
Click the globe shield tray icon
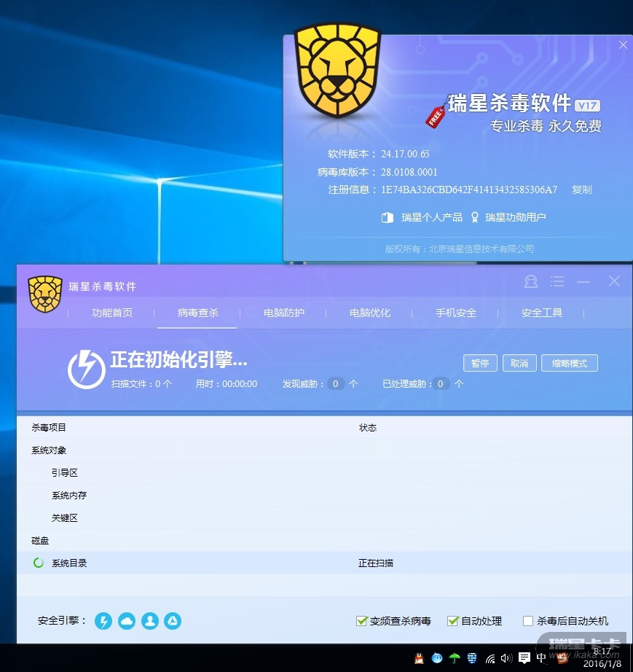(x=472, y=658)
